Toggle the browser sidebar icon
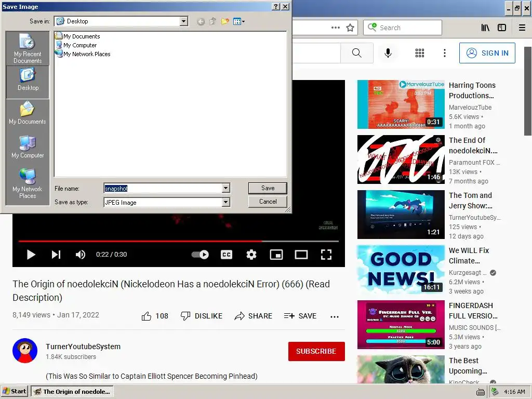 [502, 28]
